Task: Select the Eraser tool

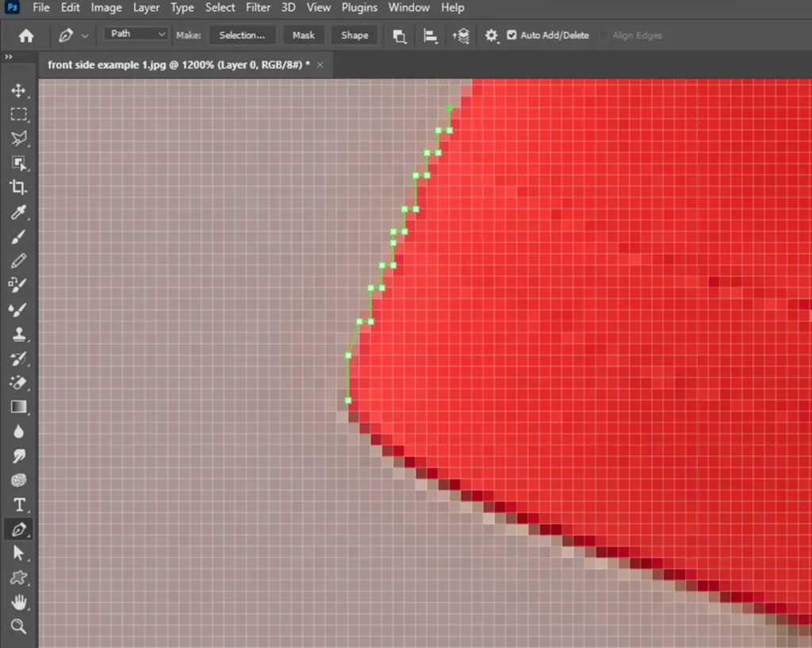Action: coord(19,383)
